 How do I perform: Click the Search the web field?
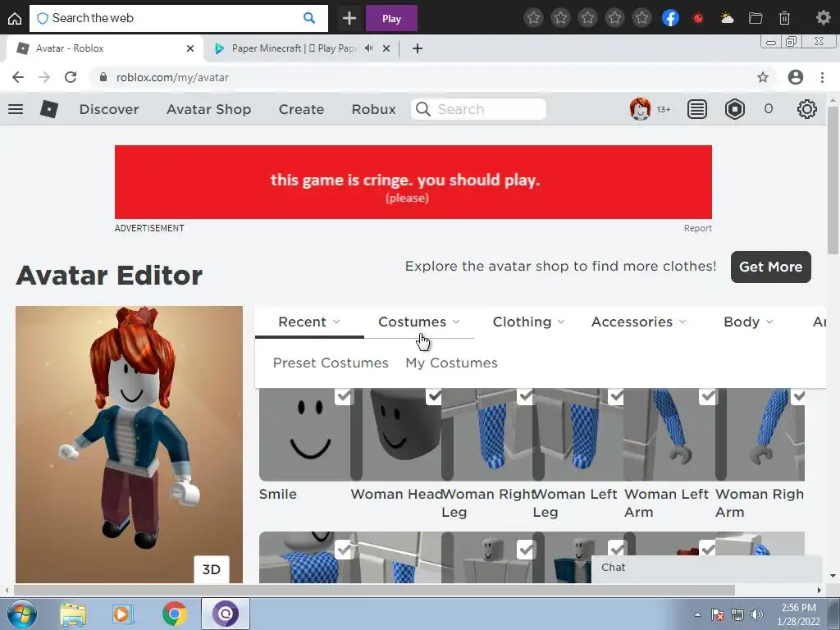tap(178, 18)
